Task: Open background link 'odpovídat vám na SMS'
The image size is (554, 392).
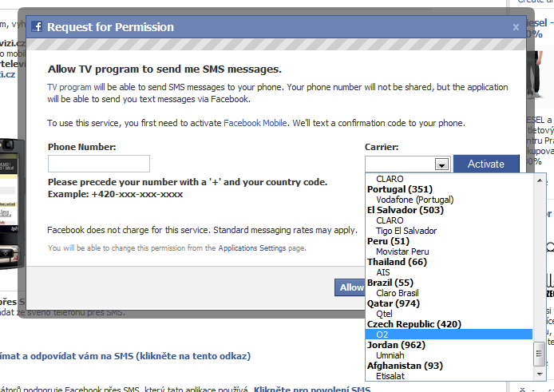Action: click(125, 356)
